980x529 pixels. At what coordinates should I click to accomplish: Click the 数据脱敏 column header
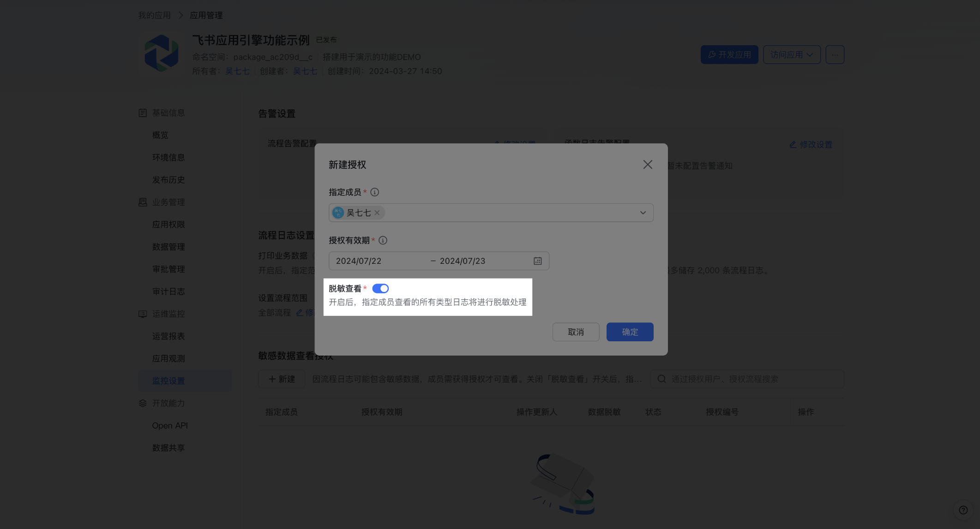tap(604, 412)
